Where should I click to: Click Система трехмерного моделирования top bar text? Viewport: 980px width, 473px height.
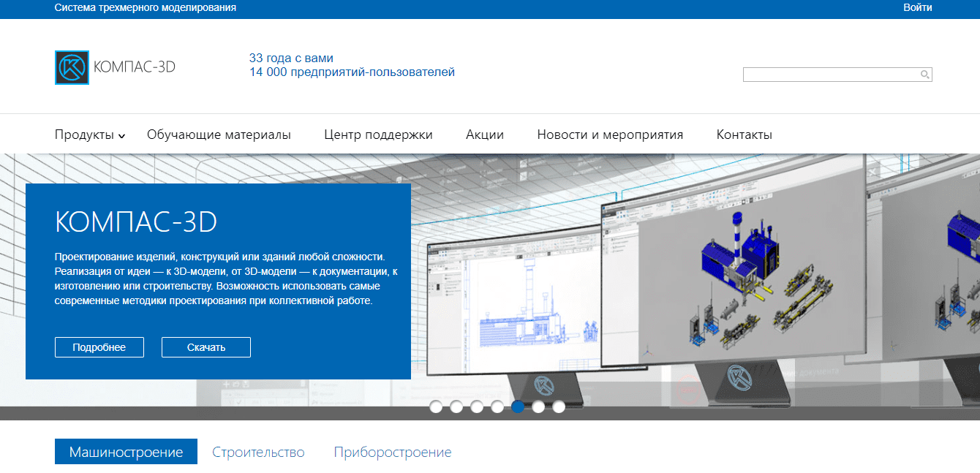point(146,8)
